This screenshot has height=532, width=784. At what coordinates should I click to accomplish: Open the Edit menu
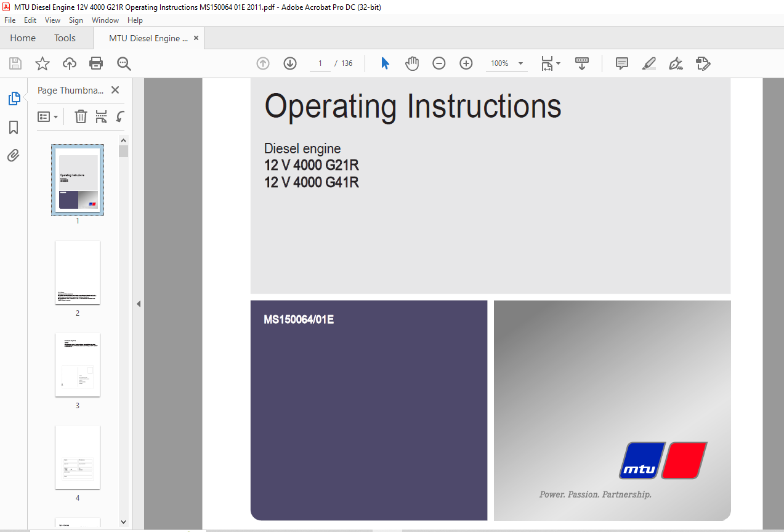click(30, 20)
